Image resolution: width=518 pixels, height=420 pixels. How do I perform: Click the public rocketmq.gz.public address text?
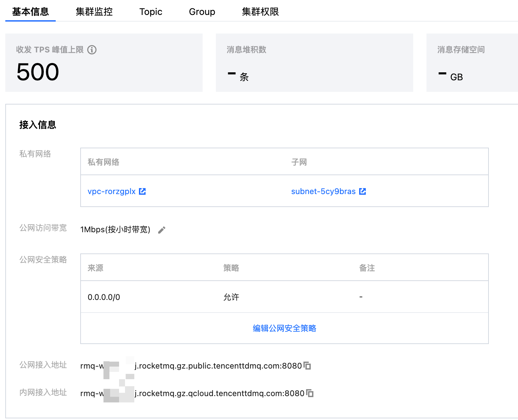click(x=218, y=366)
